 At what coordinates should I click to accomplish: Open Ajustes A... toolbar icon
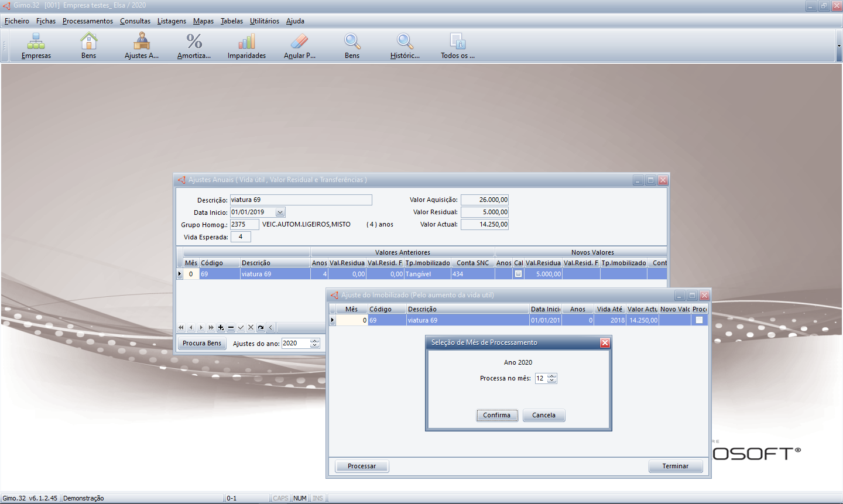[x=141, y=46]
